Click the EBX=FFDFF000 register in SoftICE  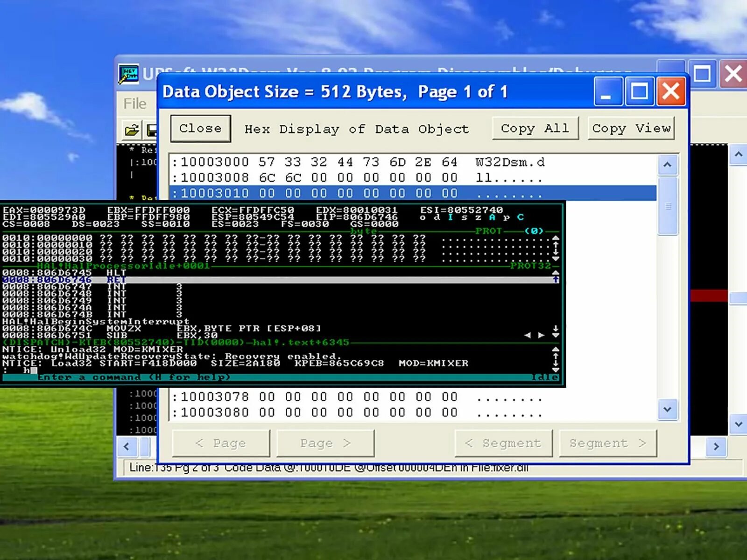click(148, 210)
